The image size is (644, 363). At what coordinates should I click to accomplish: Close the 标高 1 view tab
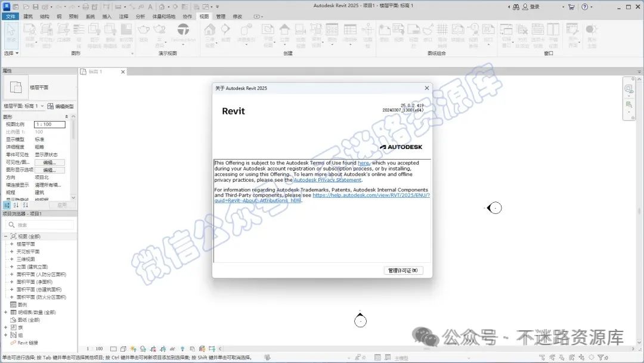pyautogui.click(x=123, y=72)
